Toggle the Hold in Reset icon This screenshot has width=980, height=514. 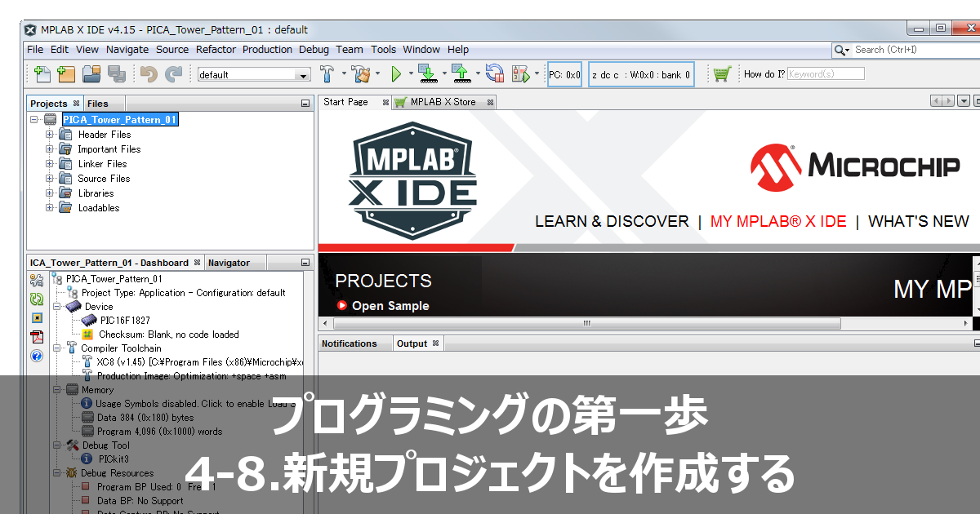click(x=495, y=74)
